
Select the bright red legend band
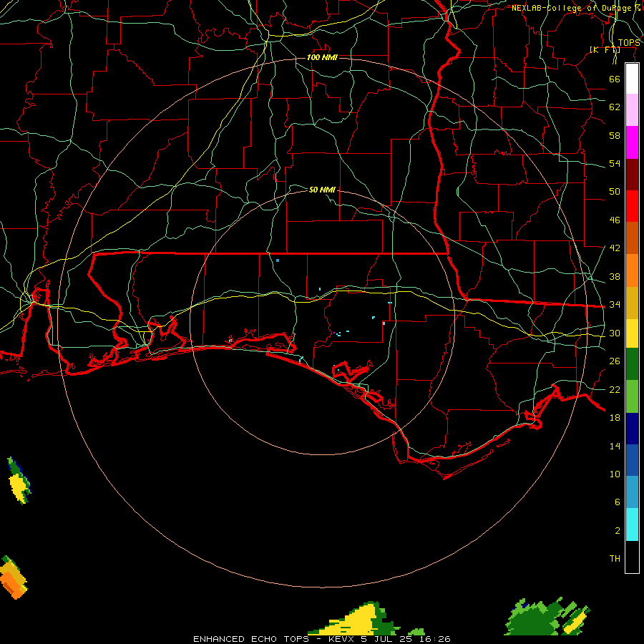[x=632, y=206]
